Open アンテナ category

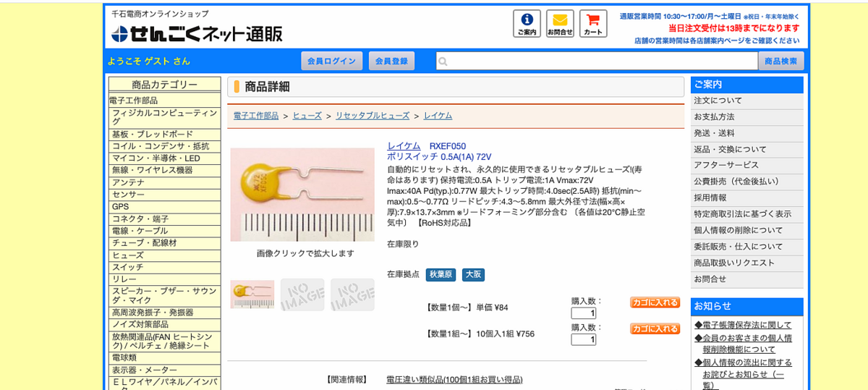[x=164, y=182]
